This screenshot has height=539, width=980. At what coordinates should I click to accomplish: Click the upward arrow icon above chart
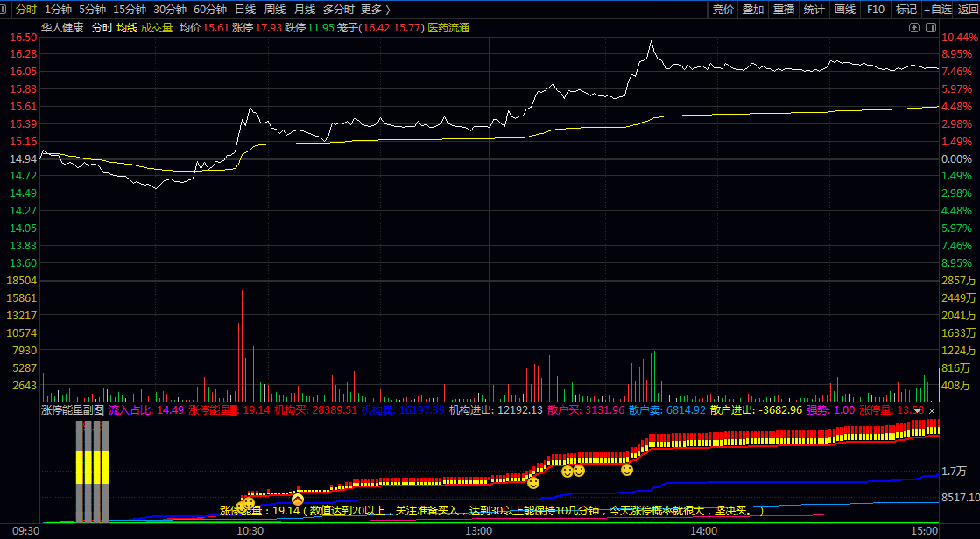(x=914, y=27)
